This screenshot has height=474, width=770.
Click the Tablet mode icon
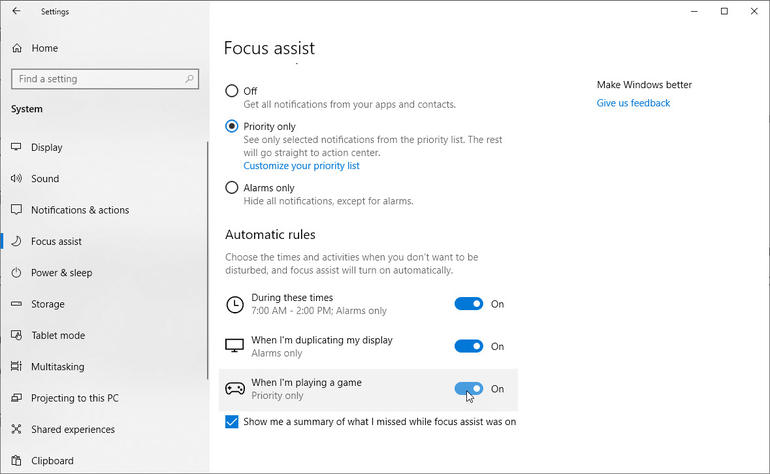[x=16, y=335]
